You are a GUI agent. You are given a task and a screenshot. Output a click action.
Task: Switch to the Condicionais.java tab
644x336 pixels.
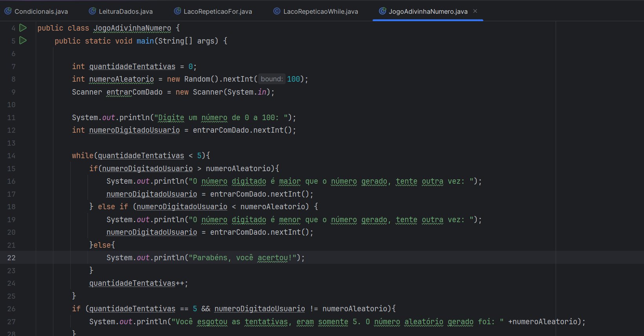click(x=37, y=11)
